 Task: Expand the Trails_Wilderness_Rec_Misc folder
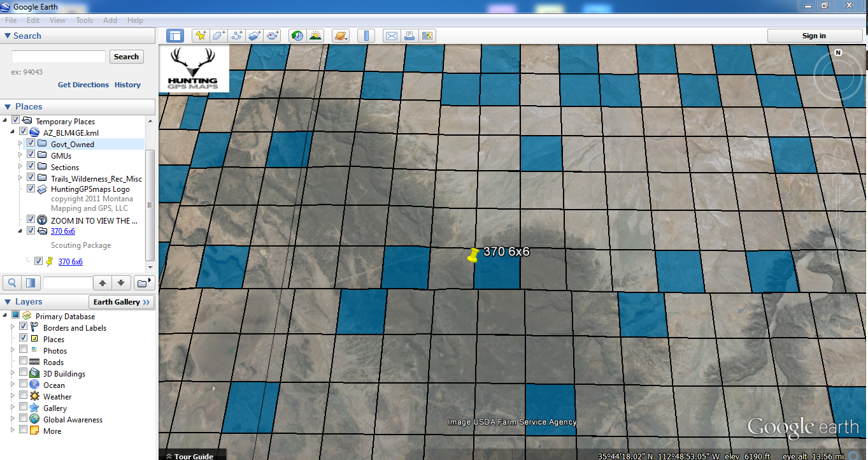point(20,178)
